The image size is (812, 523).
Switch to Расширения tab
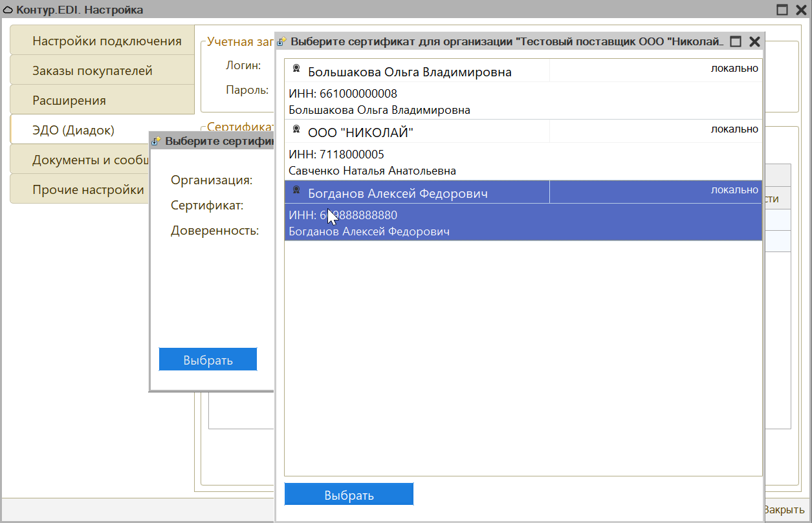pos(102,100)
